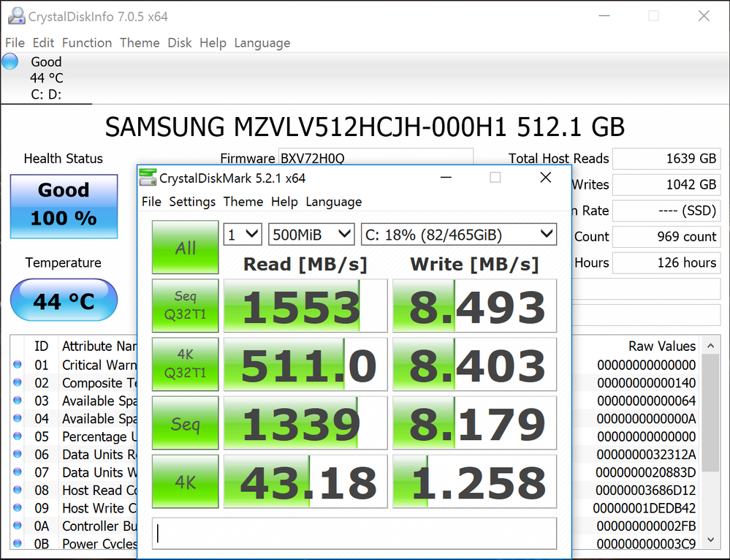
Task: Open the C: drive selection dropdown
Action: (x=458, y=235)
